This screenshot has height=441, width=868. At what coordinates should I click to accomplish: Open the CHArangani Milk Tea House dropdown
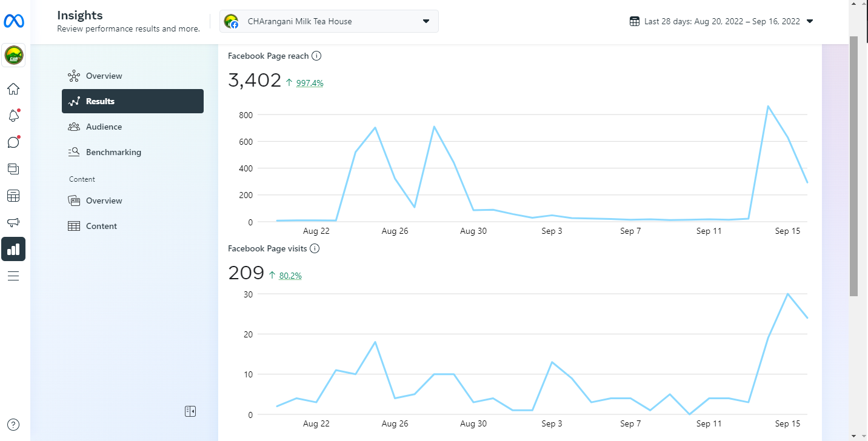click(329, 21)
